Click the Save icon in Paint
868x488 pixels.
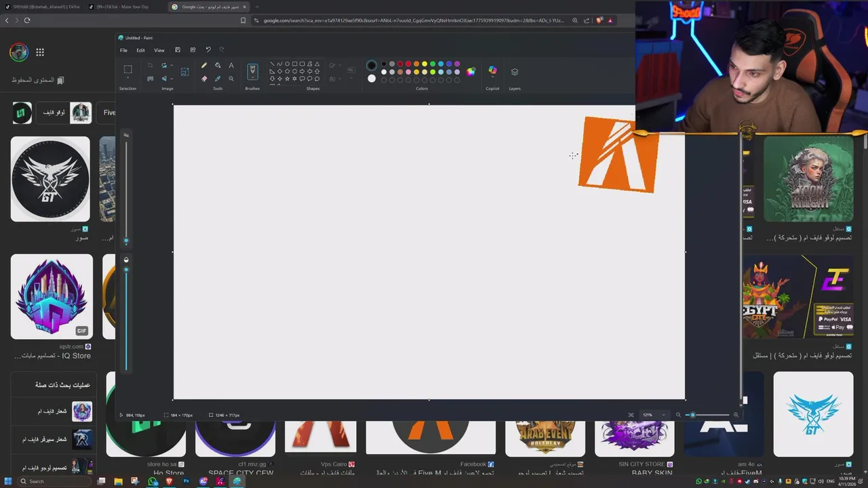178,49
